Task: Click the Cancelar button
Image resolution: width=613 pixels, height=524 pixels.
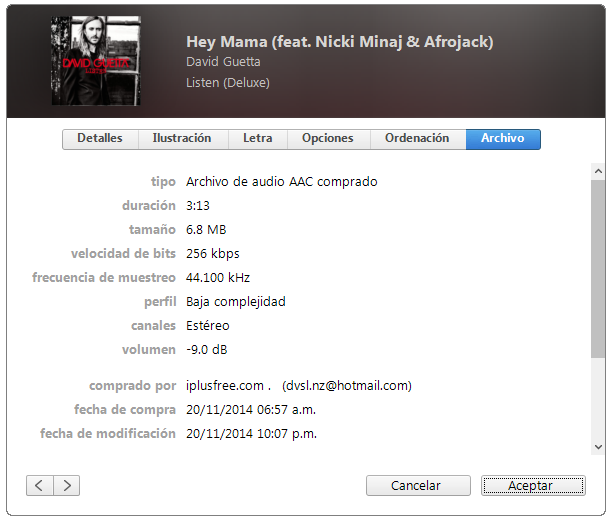Action: [418, 485]
